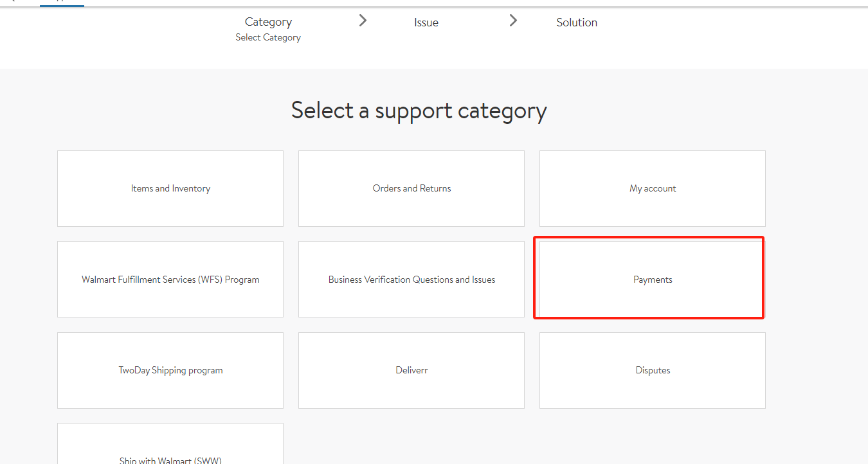Choose the Orders and Returns category
The width and height of the screenshot is (868, 464).
click(x=411, y=188)
